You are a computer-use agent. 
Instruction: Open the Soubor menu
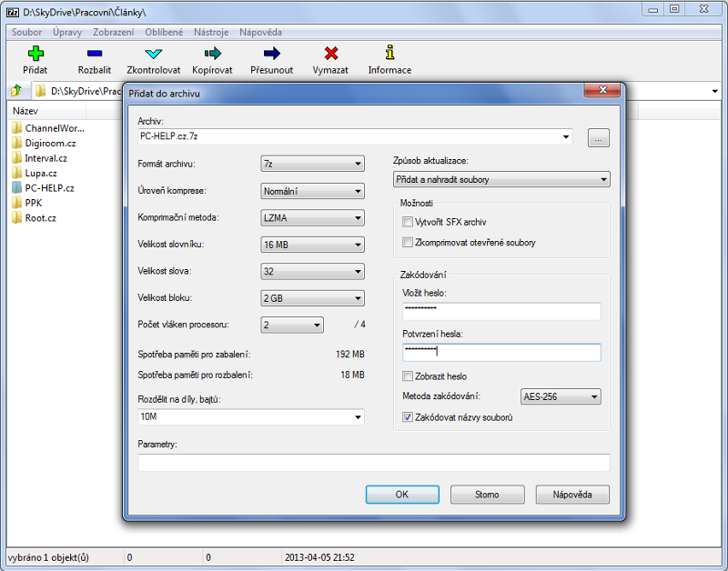[27, 32]
